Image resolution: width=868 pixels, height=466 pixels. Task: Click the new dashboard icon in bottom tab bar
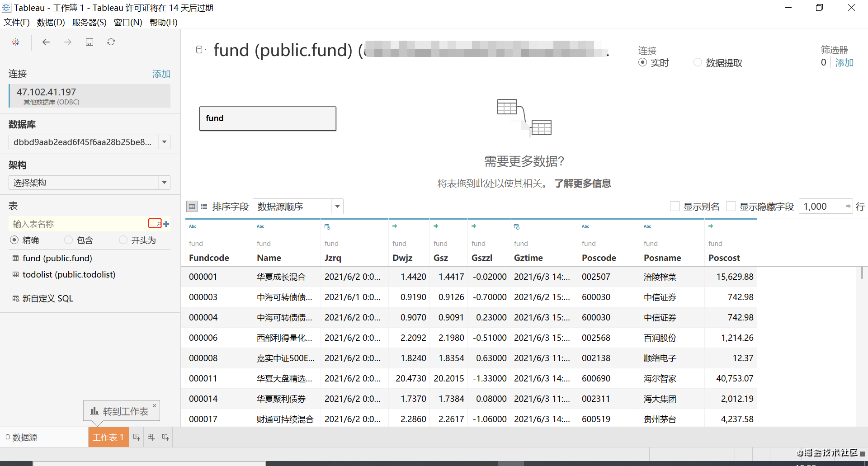click(151, 437)
